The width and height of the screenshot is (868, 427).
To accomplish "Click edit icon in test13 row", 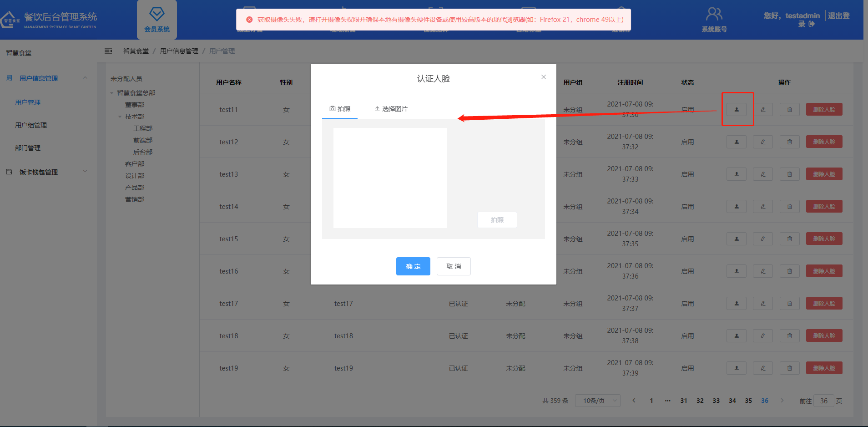I will [x=762, y=174].
